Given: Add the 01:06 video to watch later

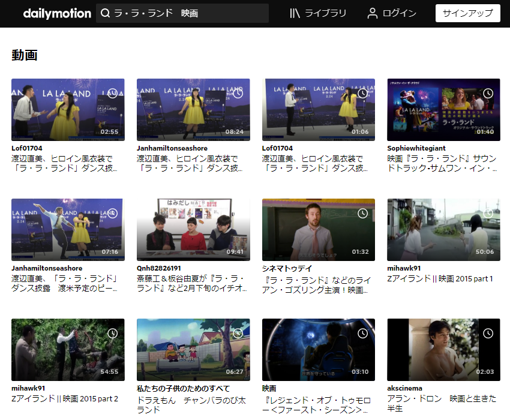Looking at the screenshot, I should tap(362, 94).
